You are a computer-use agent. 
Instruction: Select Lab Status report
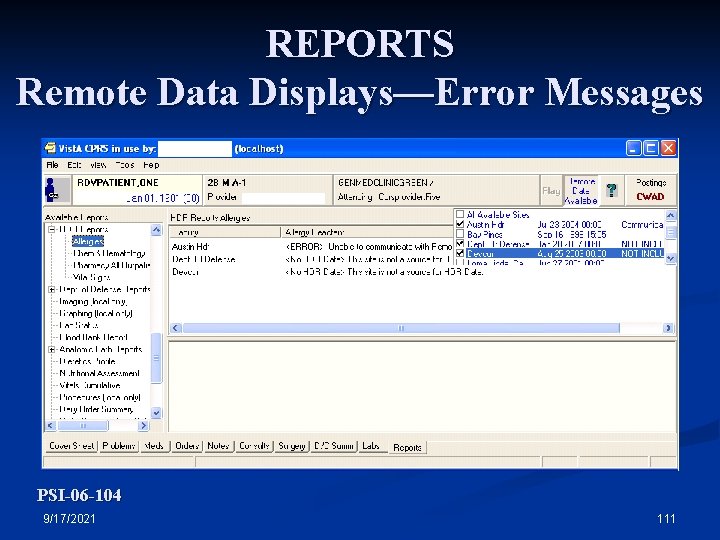79,325
